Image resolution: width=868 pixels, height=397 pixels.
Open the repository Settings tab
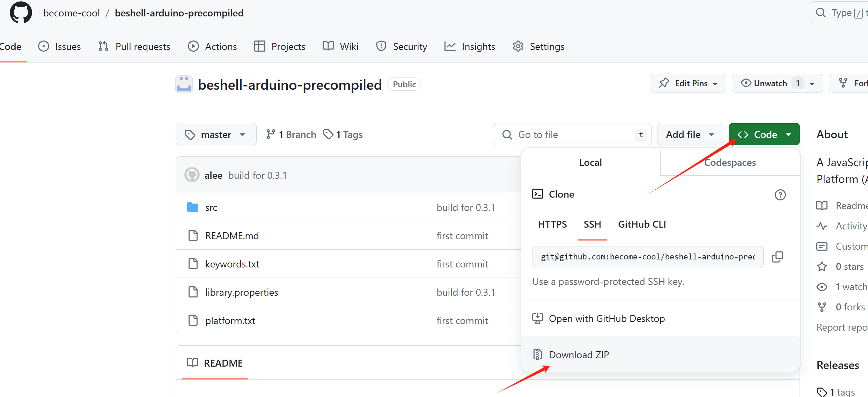(538, 46)
